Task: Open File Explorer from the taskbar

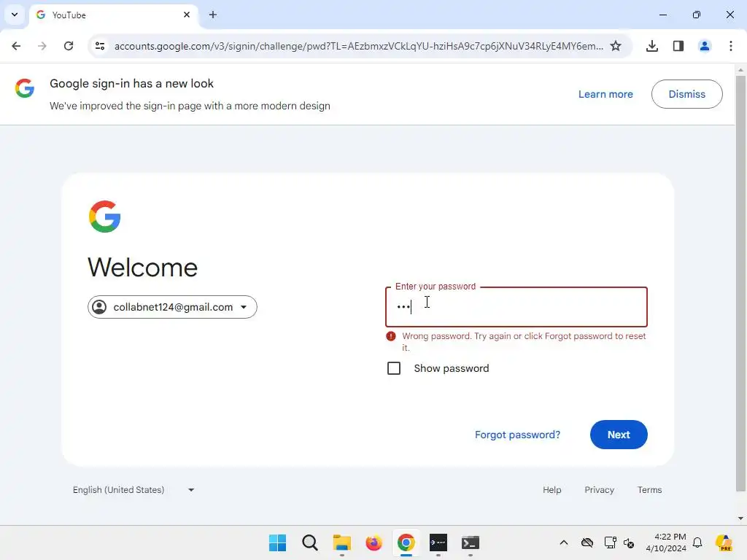Action: [x=342, y=542]
